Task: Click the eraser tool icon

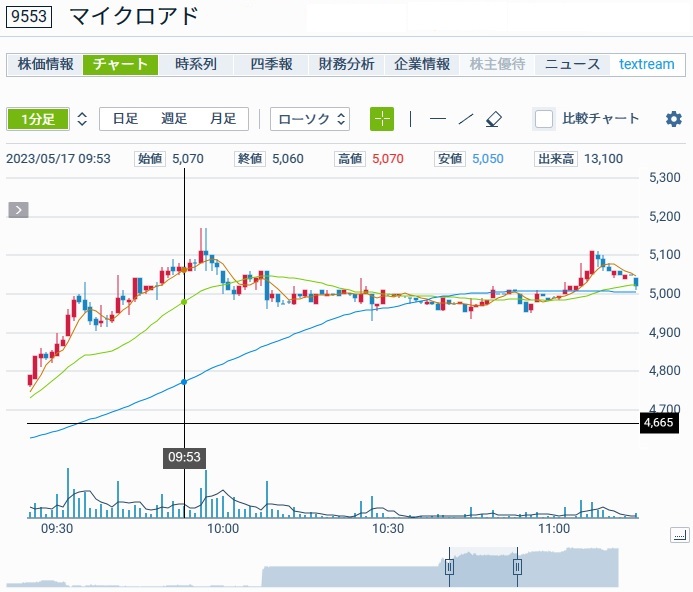Action: 493,119
